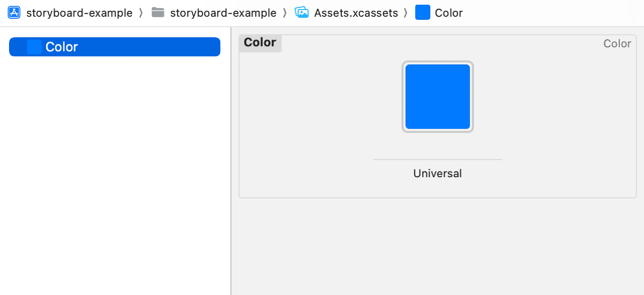Open the storyboard-example project breadcrumb
The width and height of the screenshot is (644, 295).
tap(79, 13)
